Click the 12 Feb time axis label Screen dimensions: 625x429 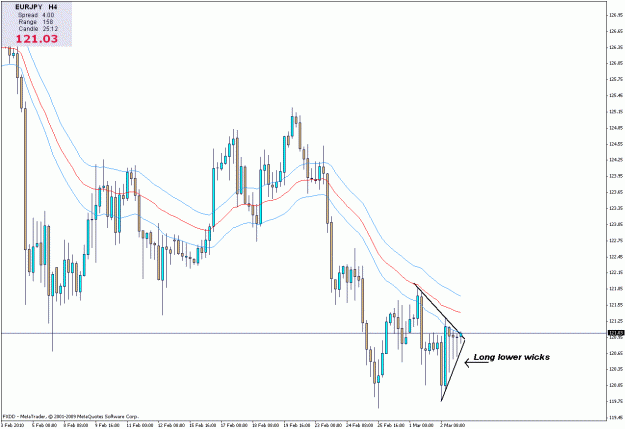[171, 425]
